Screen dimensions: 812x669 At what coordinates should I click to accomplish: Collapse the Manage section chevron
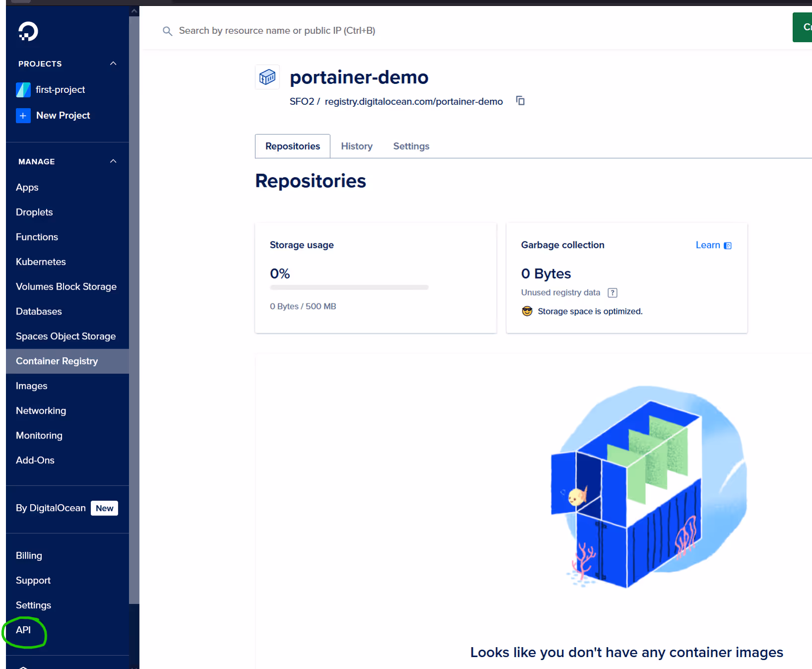[113, 161]
